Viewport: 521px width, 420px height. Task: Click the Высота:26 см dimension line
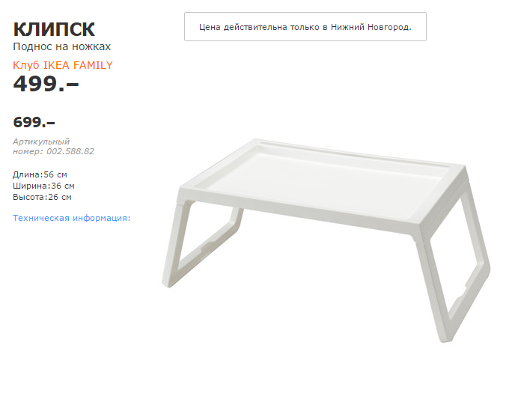point(42,197)
